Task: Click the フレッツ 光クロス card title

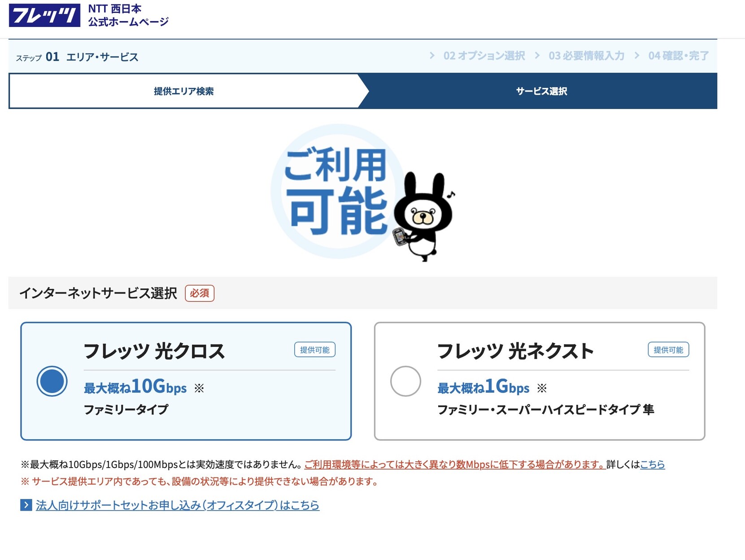Action: 154,351
